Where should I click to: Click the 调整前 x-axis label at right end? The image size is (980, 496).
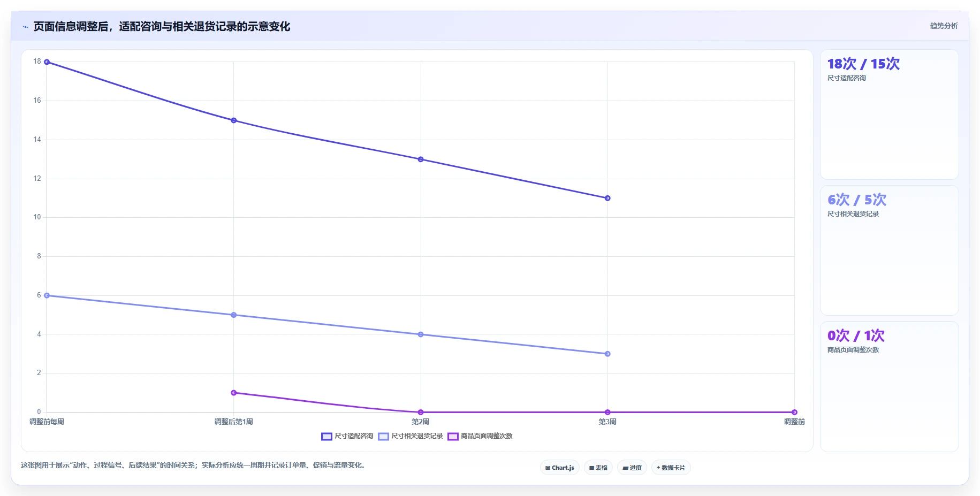[x=794, y=422]
